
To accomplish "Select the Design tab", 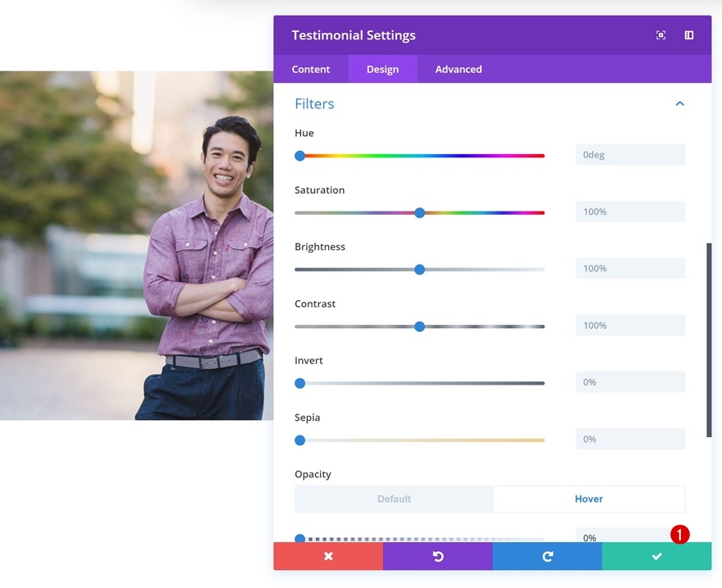I will 382,69.
